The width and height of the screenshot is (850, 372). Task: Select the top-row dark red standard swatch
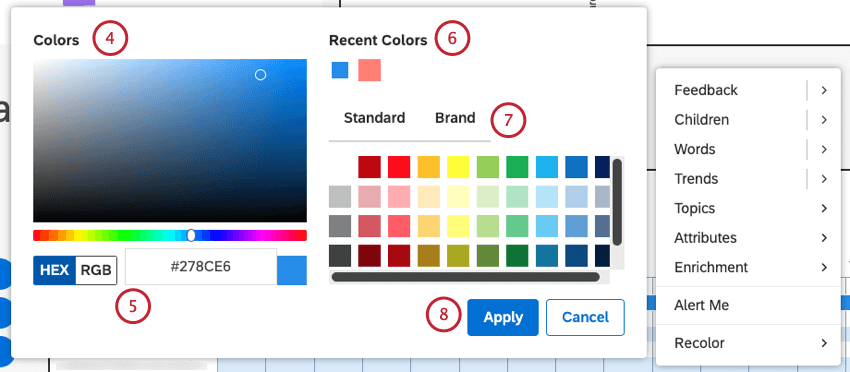[369, 167]
